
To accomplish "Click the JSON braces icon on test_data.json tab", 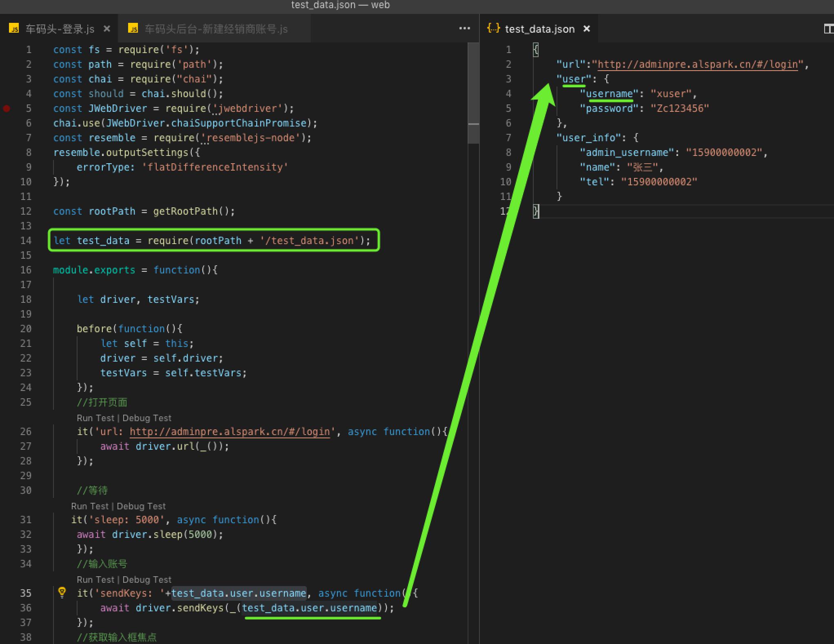I will point(494,28).
